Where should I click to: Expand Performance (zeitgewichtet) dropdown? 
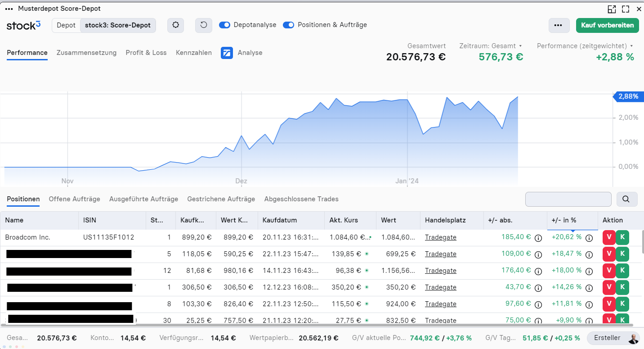pyautogui.click(x=585, y=46)
